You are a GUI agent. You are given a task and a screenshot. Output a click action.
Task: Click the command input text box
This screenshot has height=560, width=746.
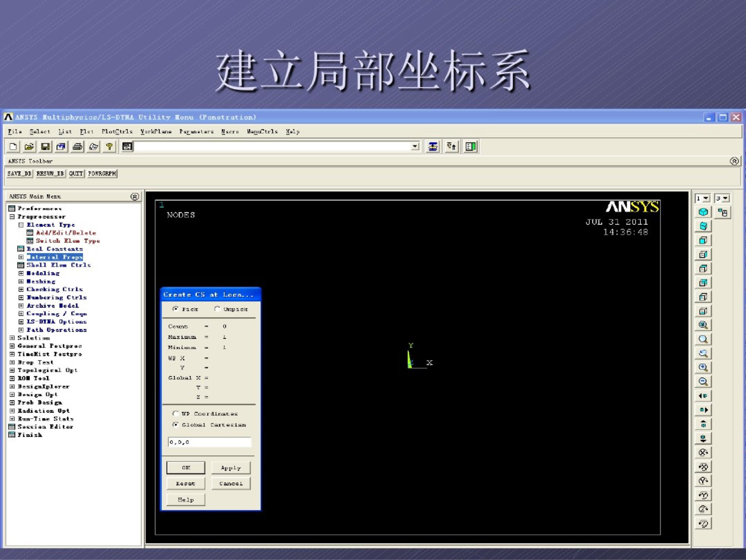click(x=273, y=146)
